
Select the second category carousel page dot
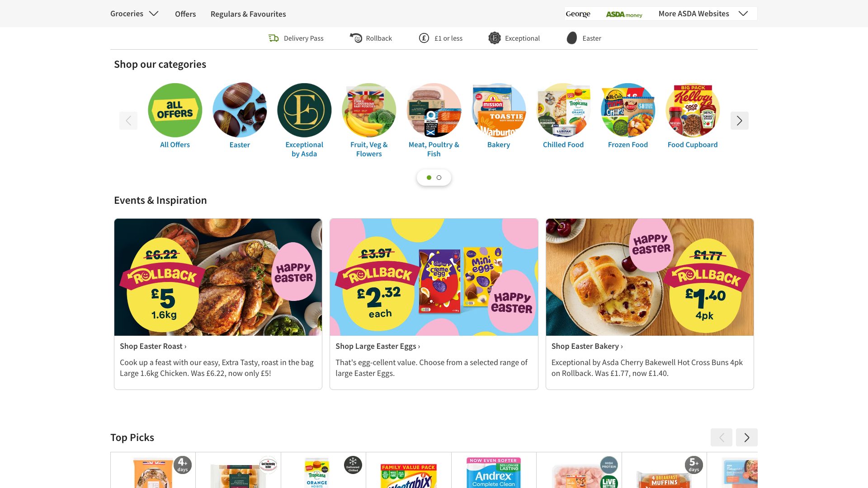[x=439, y=178]
